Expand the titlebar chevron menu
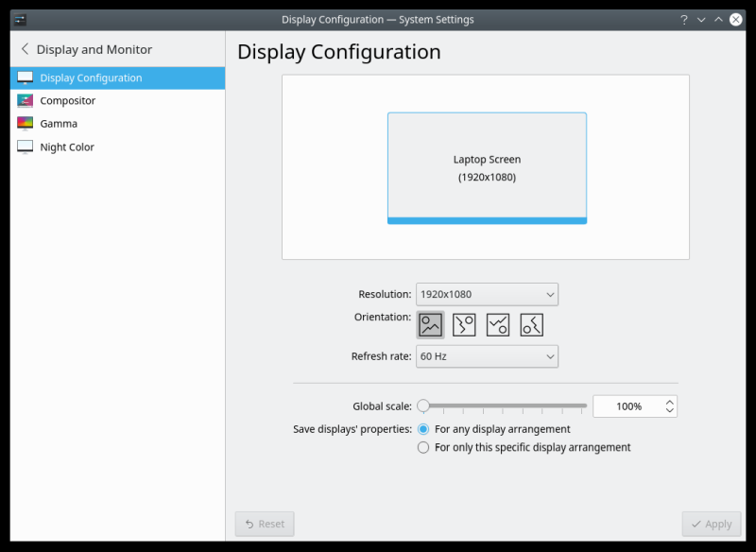Viewport: 756px width, 552px height. (700, 19)
